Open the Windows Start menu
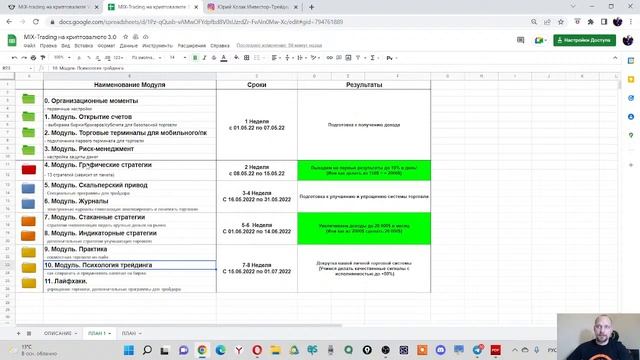This screenshot has height=360, width=640. (x=129, y=350)
